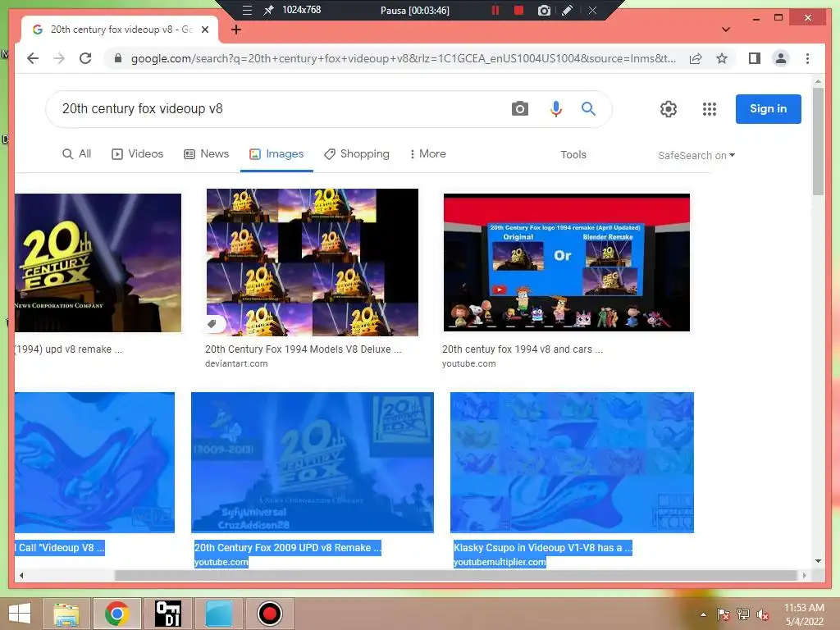Stop the screen recording
Screen dimensions: 840x630
[x=518, y=10]
